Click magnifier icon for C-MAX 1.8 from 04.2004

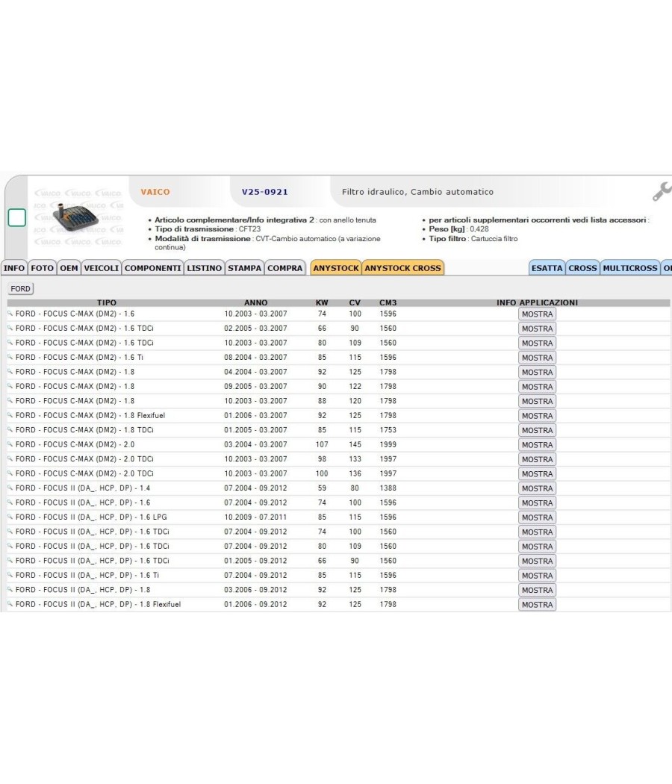pyautogui.click(x=10, y=372)
